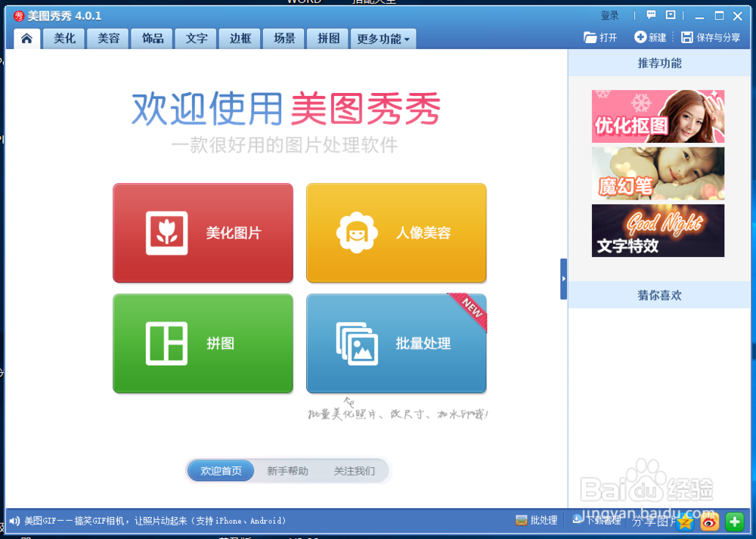The height and width of the screenshot is (539, 756).
Task: Switch to 新手帮助 pill tab
Action: (287, 470)
